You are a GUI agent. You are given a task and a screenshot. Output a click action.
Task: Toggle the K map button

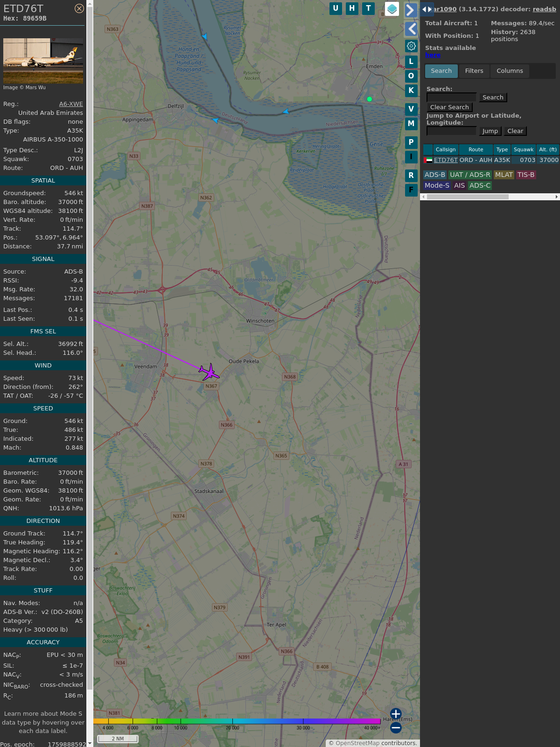coord(411,91)
